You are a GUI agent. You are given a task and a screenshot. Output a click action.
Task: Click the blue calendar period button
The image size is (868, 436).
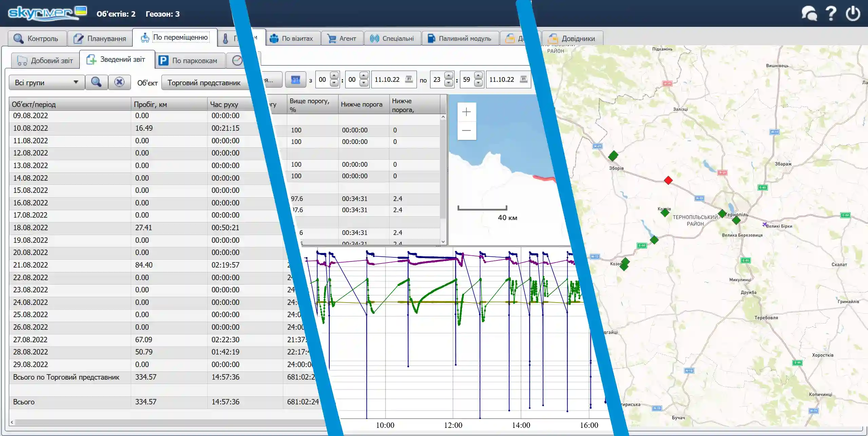click(x=295, y=80)
